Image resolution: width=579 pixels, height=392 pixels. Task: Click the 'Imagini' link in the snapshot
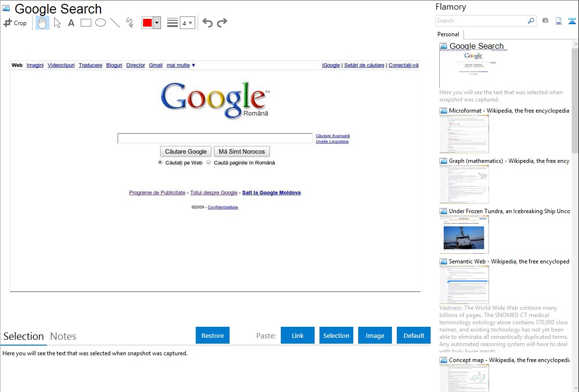(35, 65)
